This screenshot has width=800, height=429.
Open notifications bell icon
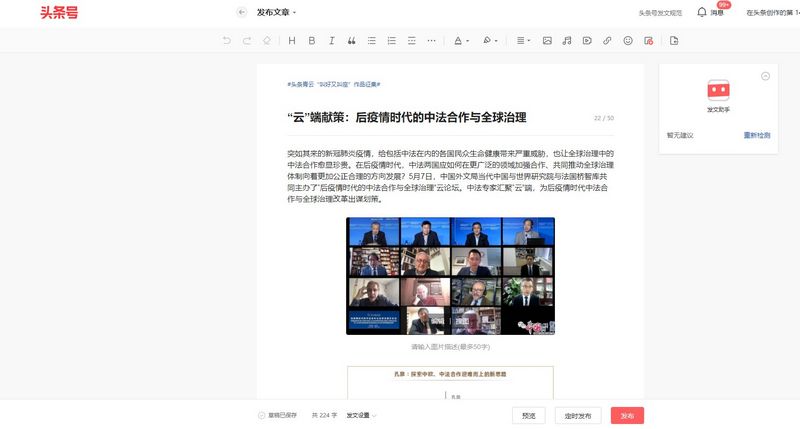coord(702,12)
